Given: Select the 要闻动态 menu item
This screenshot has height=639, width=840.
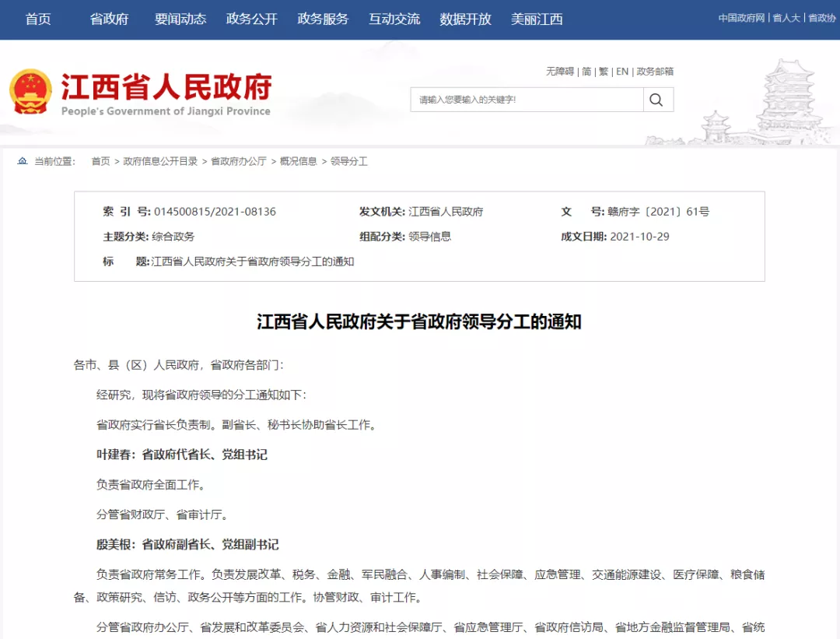Looking at the screenshot, I should tap(180, 19).
